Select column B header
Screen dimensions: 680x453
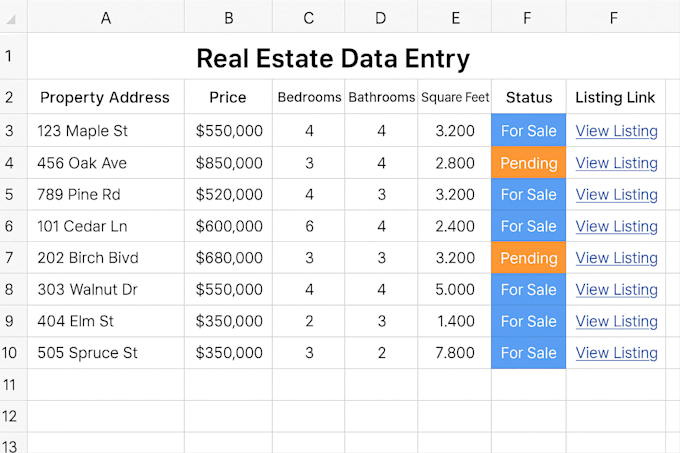229,18
